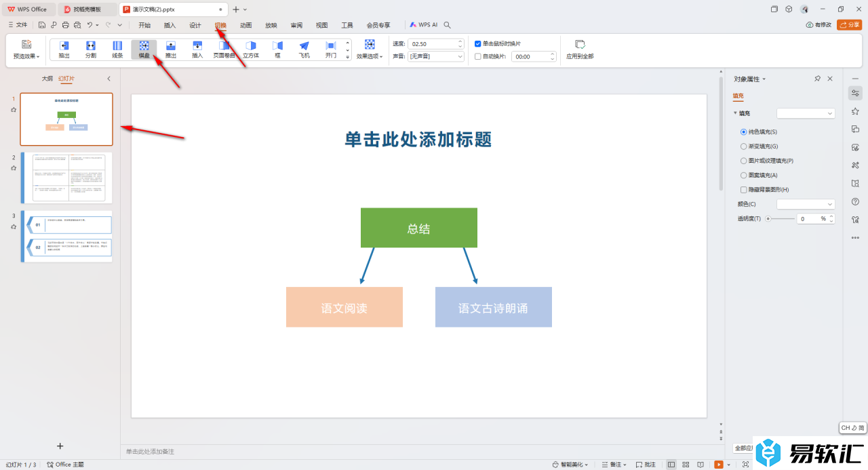868x470 pixels.
Task: Start slideshow with orange play button
Action: point(719,465)
